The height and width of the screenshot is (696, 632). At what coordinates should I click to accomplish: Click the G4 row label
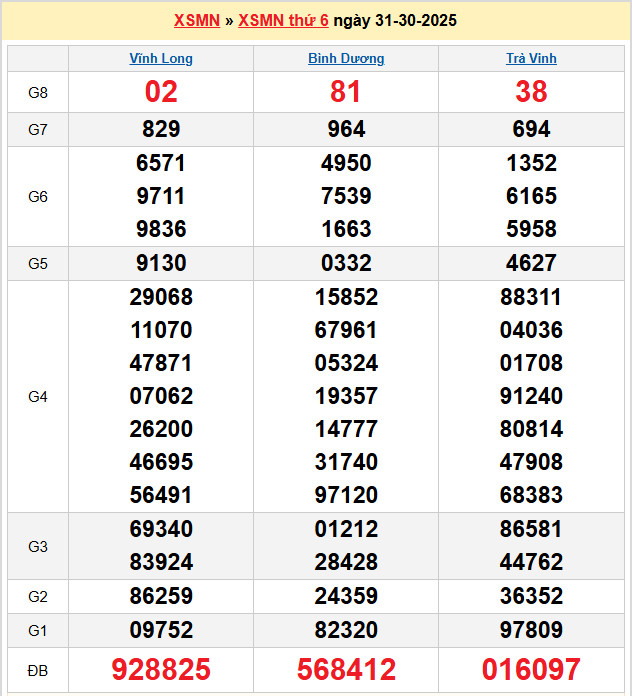[x=38, y=397]
